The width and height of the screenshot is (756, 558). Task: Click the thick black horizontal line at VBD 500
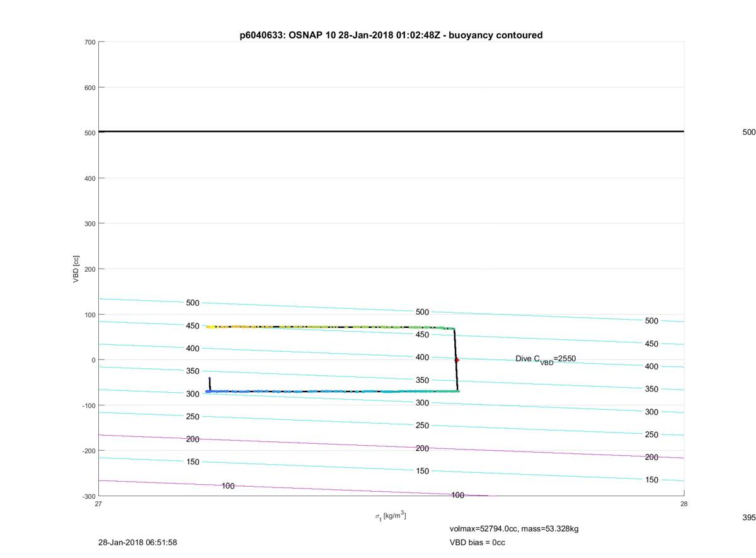tap(391, 131)
